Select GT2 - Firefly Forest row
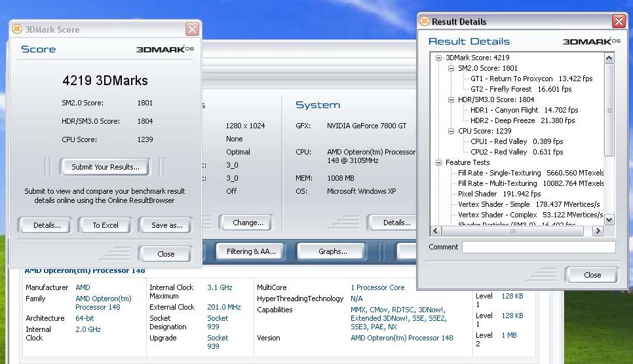This screenshot has width=633, height=364. tap(521, 89)
